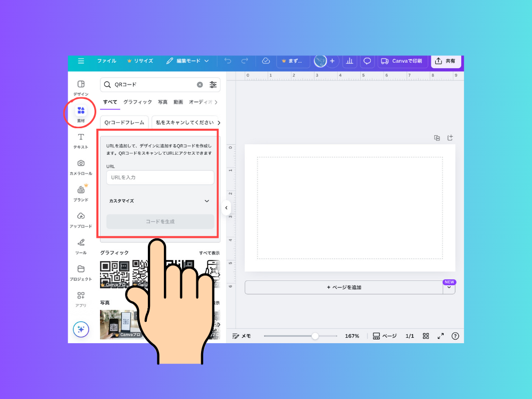Switch to the グラフィック tab
The width and height of the screenshot is (532, 399).
click(137, 102)
